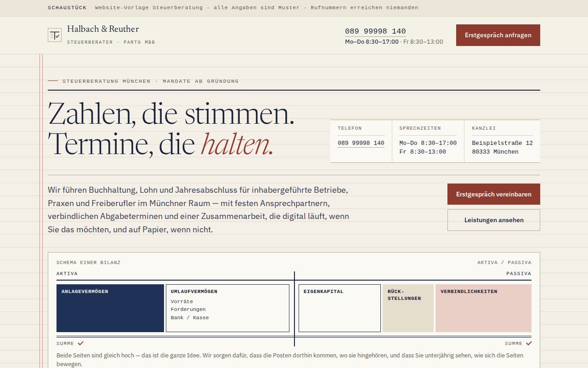Click the 'Aktiva / Passiva' label

click(x=504, y=263)
